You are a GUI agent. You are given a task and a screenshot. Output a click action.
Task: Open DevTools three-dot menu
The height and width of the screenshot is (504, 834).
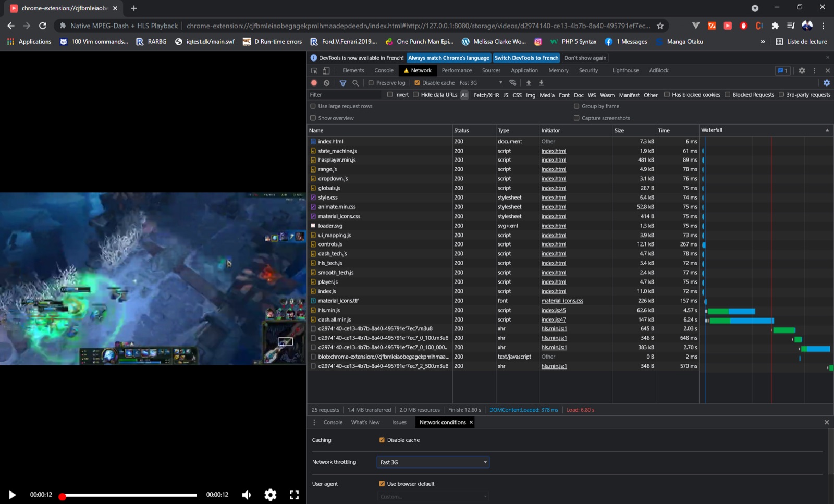point(815,70)
